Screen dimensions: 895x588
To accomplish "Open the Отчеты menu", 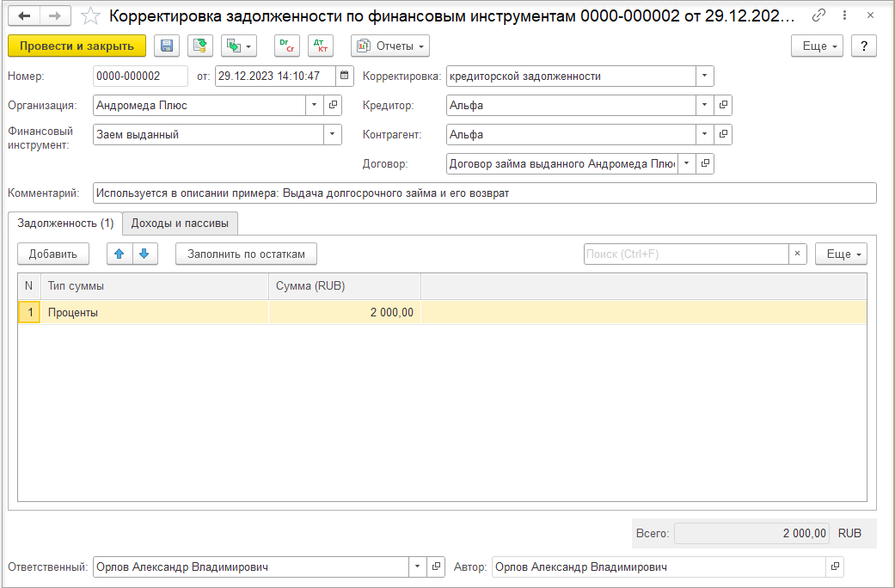I will coord(390,46).
